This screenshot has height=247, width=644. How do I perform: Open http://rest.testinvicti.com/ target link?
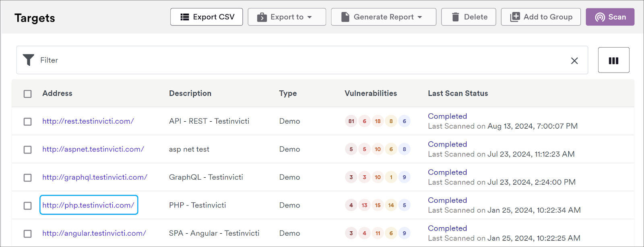click(88, 121)
